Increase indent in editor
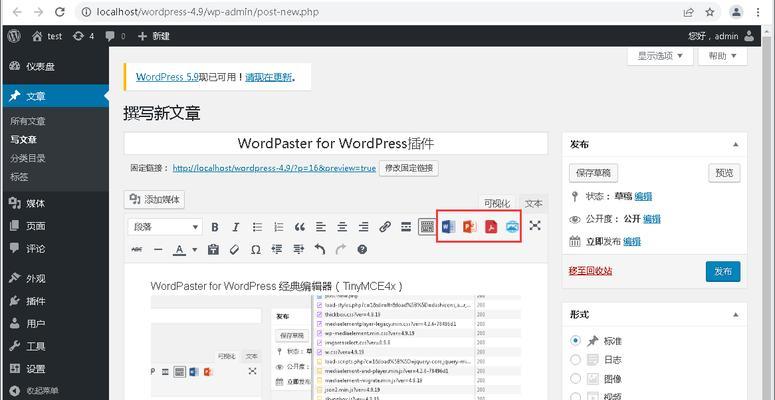The width and height of the screenshot is (775, 400). (x=299, y=250)
